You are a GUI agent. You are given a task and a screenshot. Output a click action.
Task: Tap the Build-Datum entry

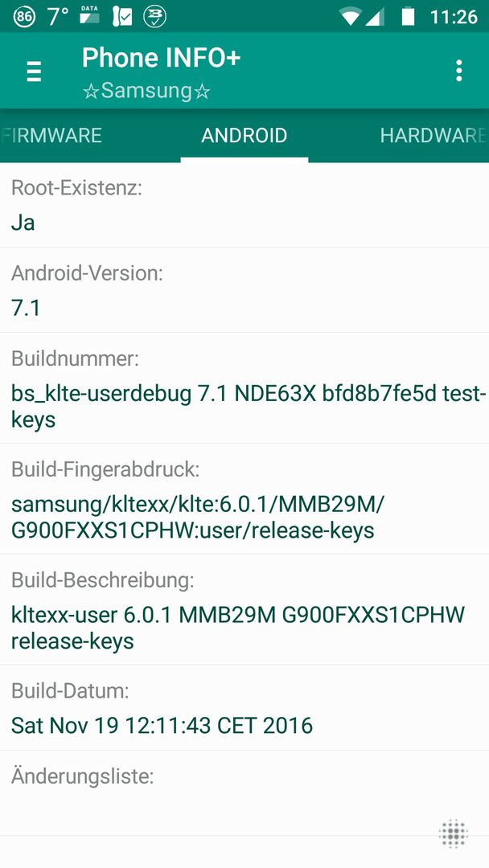244,708
